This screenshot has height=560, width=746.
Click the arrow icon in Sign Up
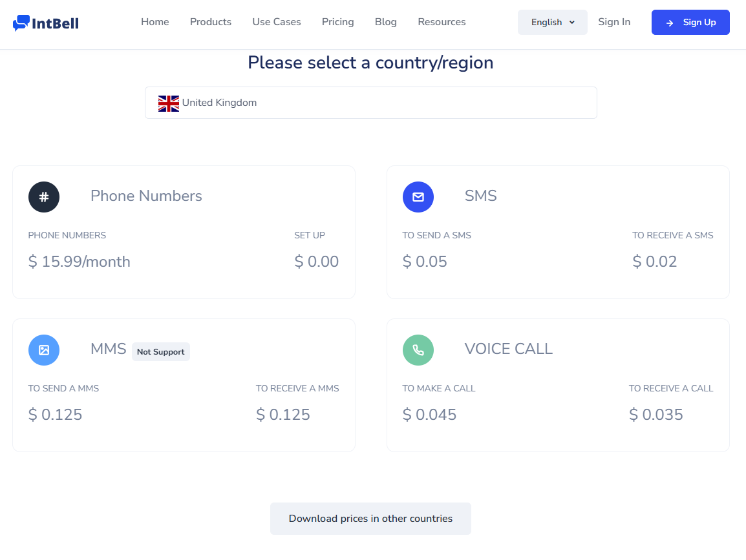pyautogui.click(x=670, y=23)
